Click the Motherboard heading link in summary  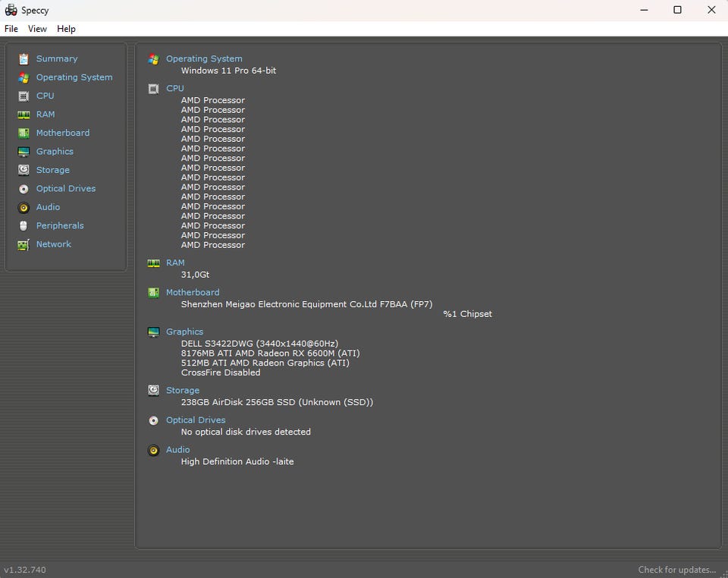point(193,293)
